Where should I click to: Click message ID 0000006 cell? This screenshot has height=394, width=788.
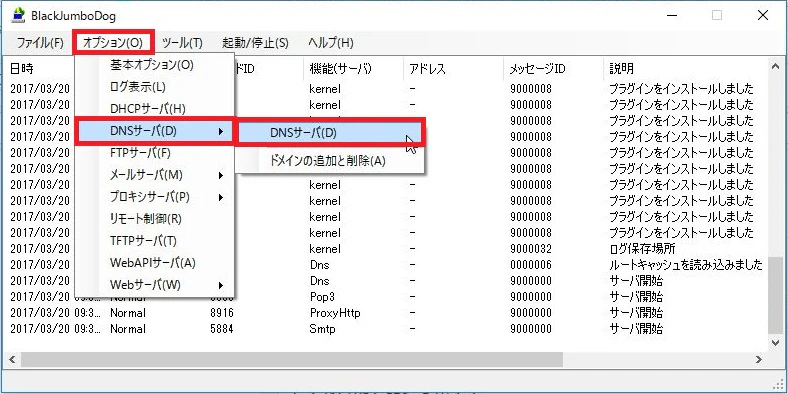[x=531, y=265]
